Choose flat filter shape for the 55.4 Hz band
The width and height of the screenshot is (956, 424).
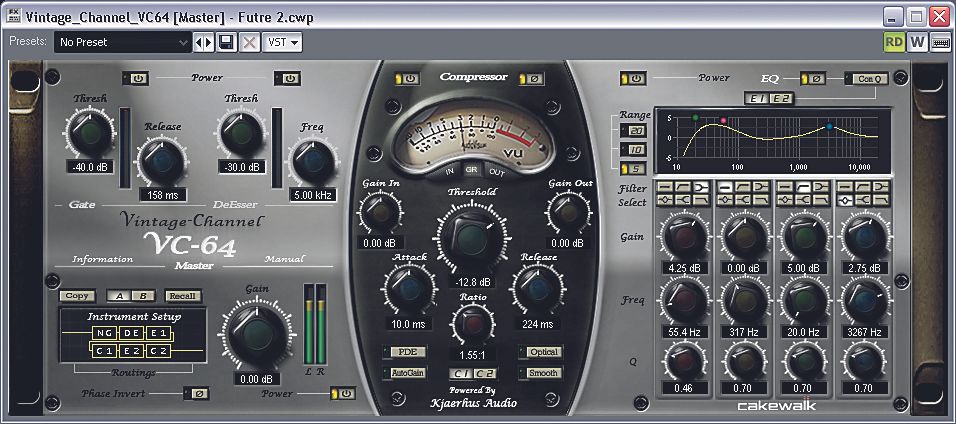(x=665, y=187)
